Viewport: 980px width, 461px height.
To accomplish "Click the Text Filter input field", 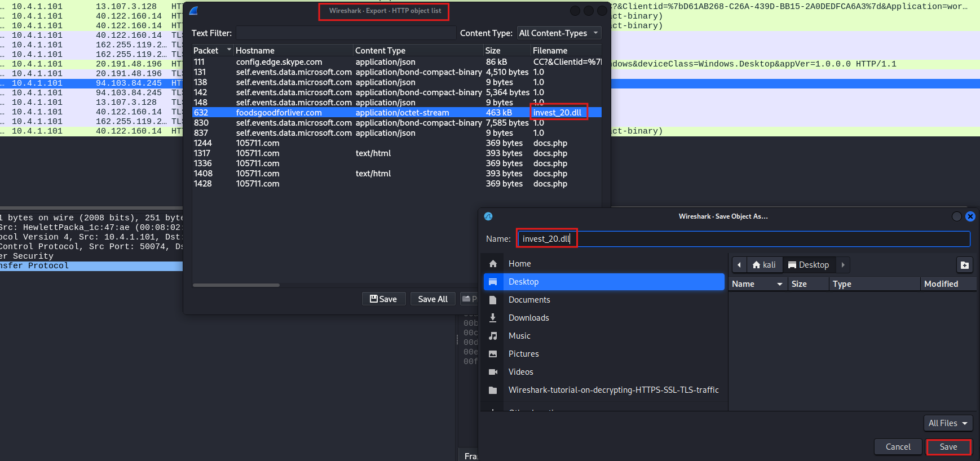I will (346, 33).
